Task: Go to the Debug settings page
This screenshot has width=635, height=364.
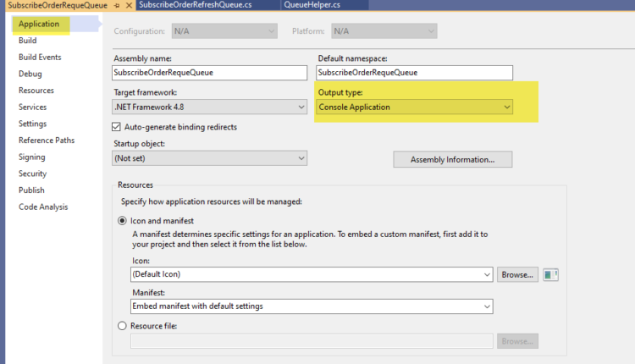Action: 30,74
